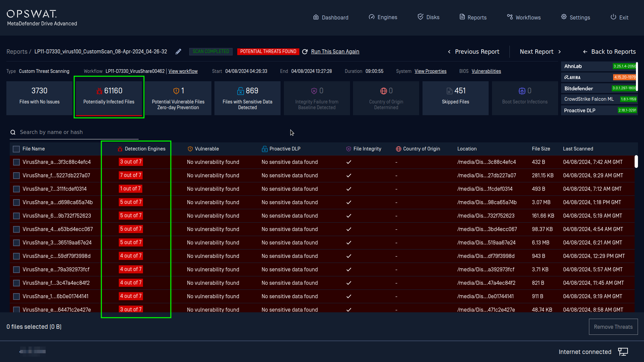Open Potential Vulnerable Files Zero-day Prevention tab

pos(178,98)
